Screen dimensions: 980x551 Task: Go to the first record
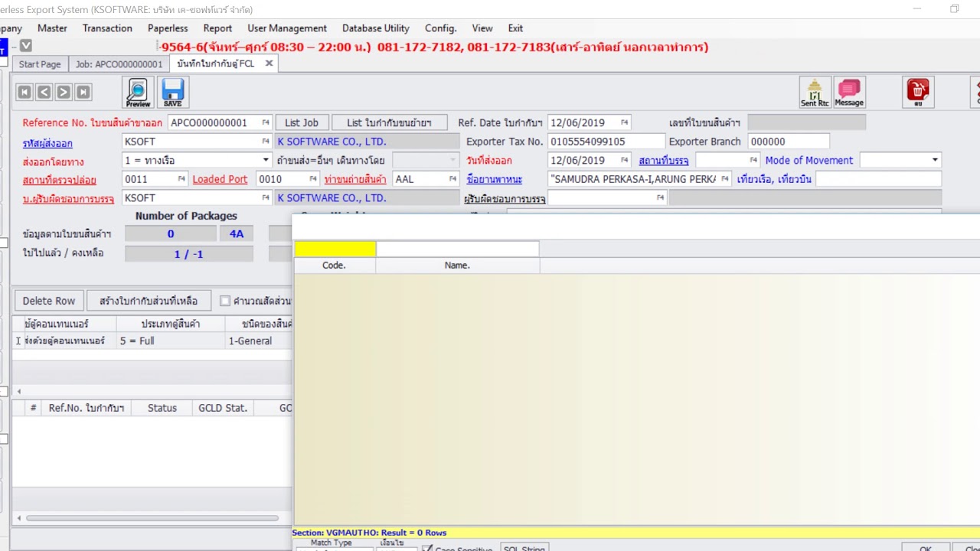[24, 93]
